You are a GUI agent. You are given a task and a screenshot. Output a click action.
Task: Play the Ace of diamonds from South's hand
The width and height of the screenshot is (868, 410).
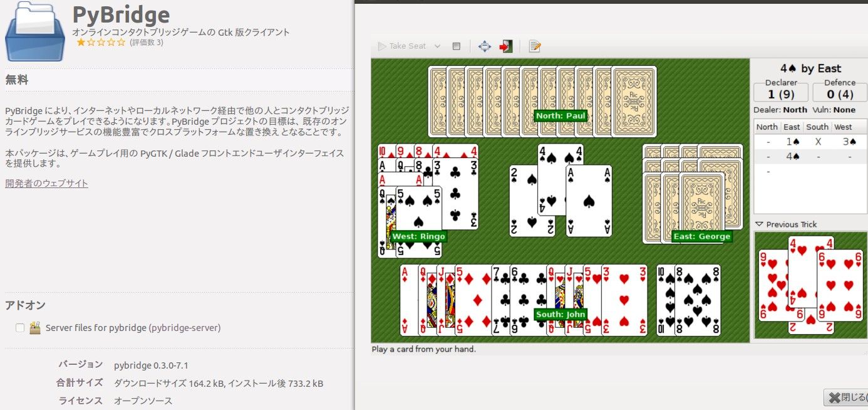(x=409, y=300)
